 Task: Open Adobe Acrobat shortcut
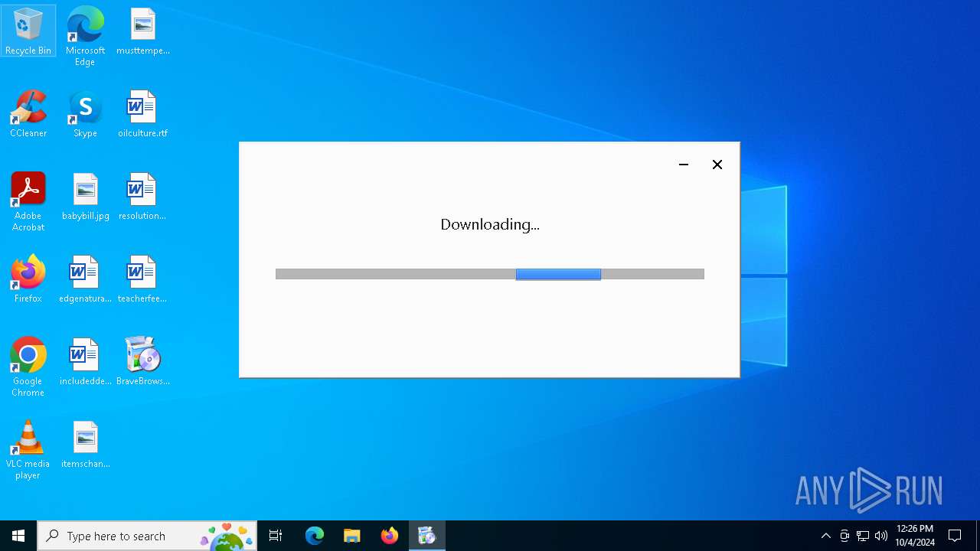[28, 201]
